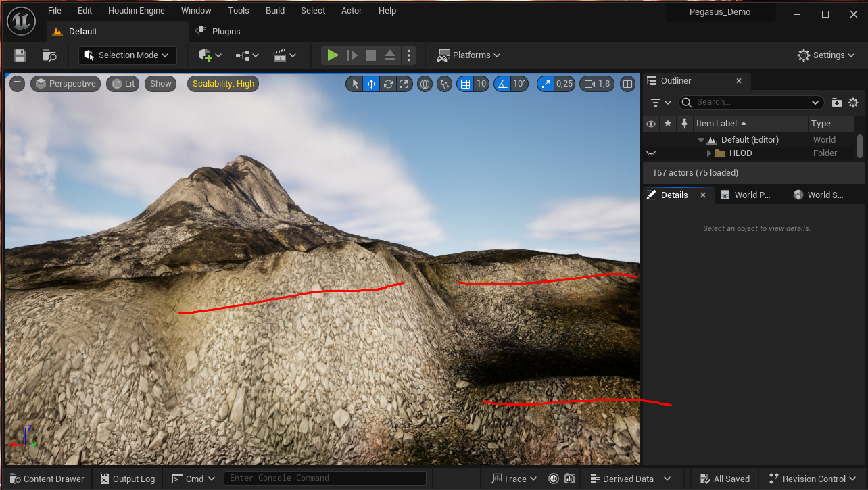Click the visibility eye column header
The height and width of the screenshot is (490, 868).
tap(651, 124)
